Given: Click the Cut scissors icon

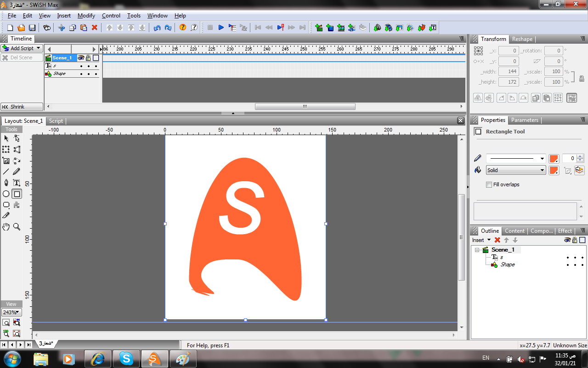Looking at the screenshot, I should pyautogui.click(x=62, y=28).
